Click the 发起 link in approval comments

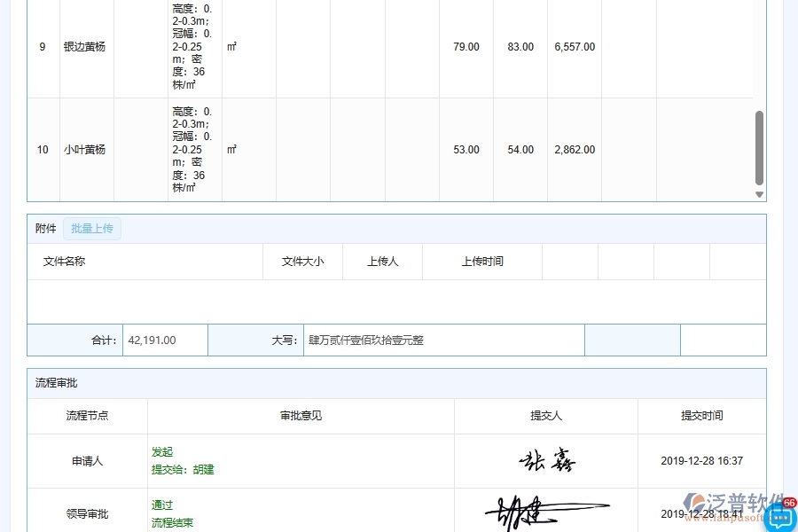(162, 451)
